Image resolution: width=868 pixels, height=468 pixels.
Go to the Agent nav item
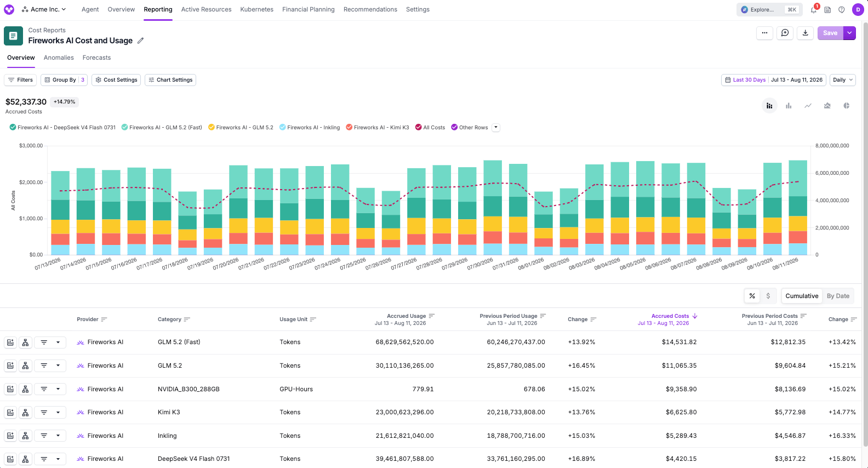(90, 9)
